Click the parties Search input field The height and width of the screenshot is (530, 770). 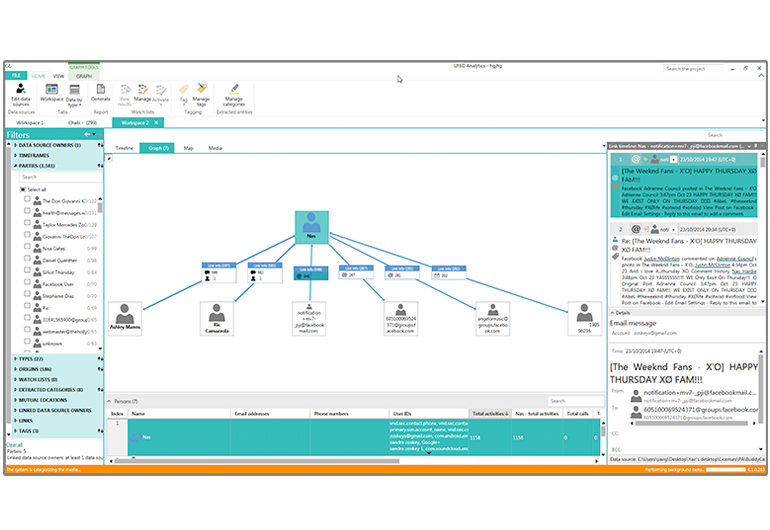point(58,177)
